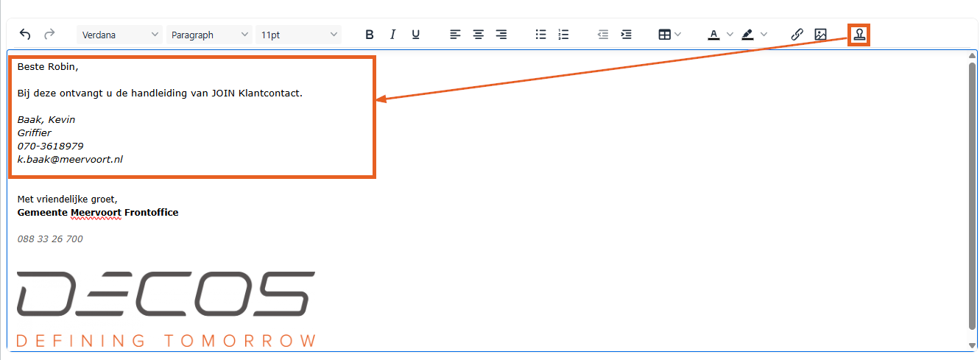Viewport: 980px width, 360px height.
Task: Click 'Met vriendelijke groet,' line
Action: click(x=67, y=200)
